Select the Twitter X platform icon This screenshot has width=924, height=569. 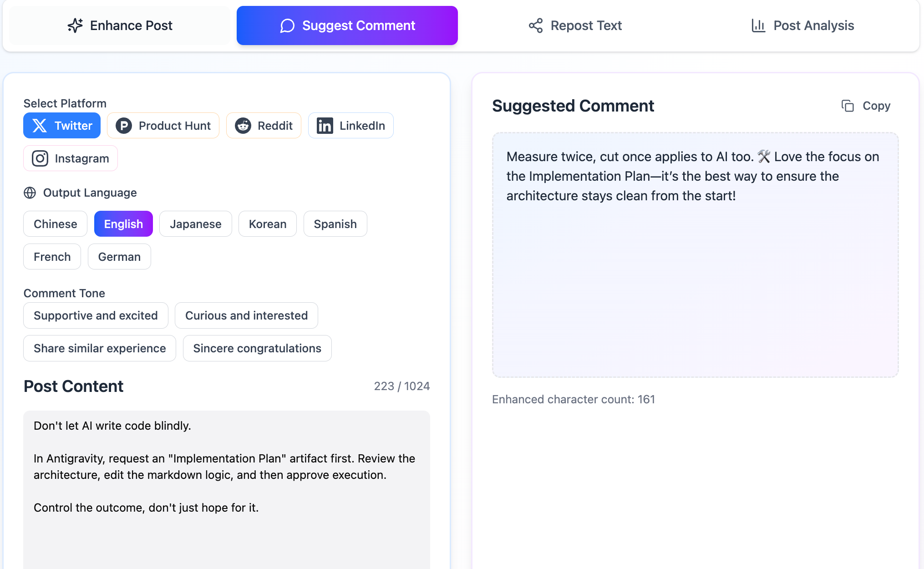tap(40, 125)
